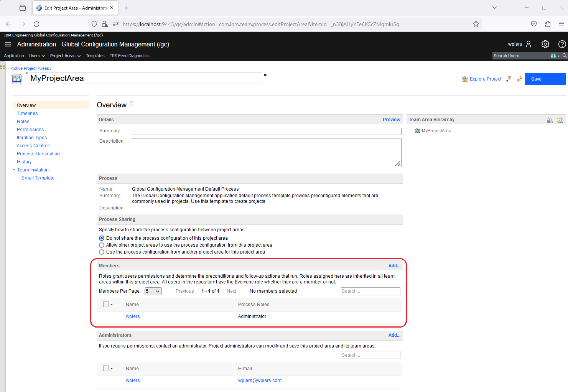Click the site permissions icon in address bar
The width and height of the screenshot is (568, 392).
(116, 24)
